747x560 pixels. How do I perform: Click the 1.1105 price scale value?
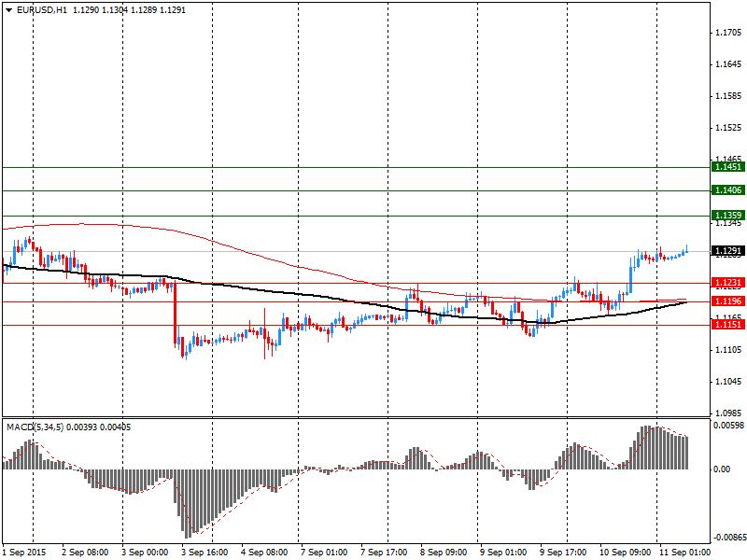coord(728,350)
